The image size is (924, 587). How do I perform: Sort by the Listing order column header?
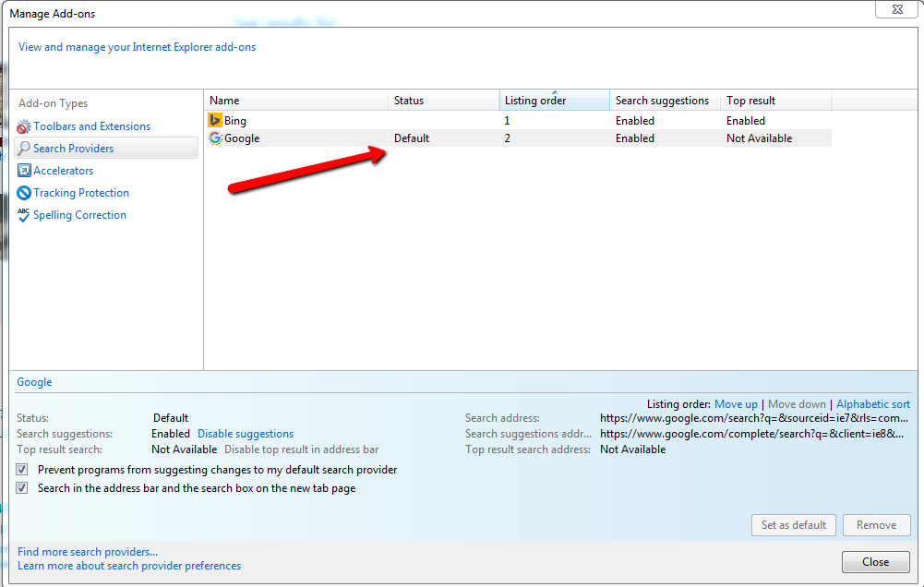click(554, 101)
